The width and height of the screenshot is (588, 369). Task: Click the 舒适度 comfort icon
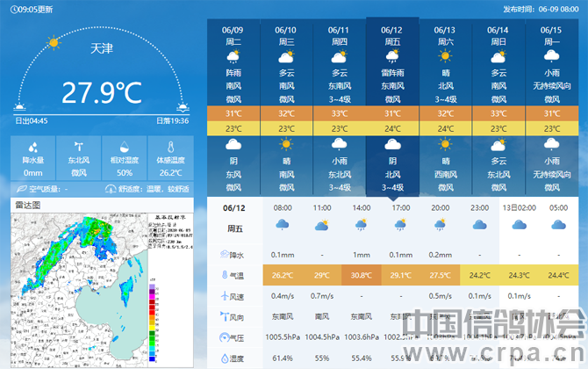click(111, 189)
